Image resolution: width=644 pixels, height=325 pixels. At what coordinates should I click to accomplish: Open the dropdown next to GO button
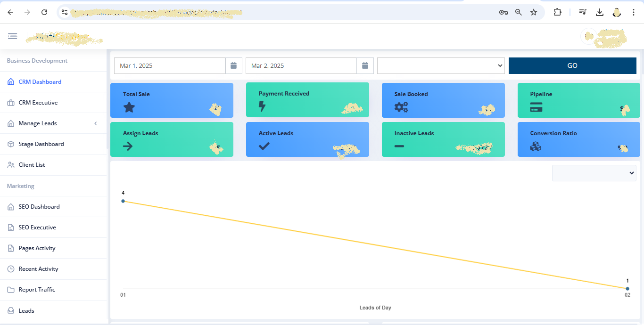[x=441, y=66]
